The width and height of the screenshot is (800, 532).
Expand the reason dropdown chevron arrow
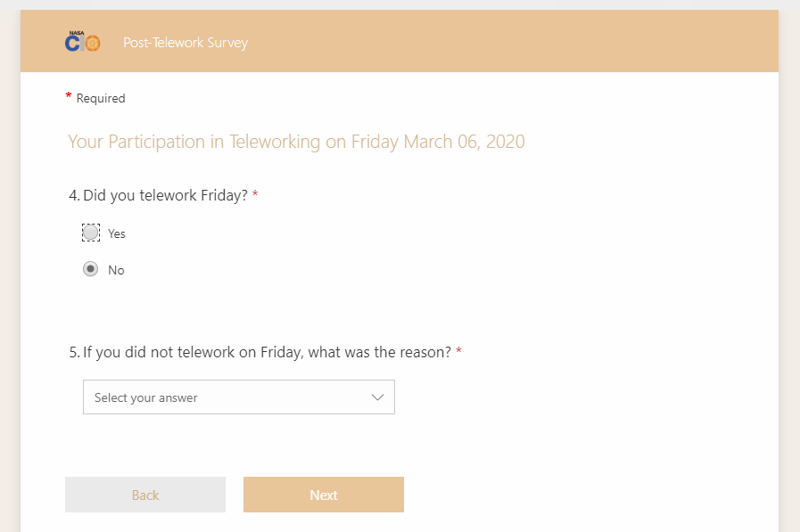pos(377,397)
